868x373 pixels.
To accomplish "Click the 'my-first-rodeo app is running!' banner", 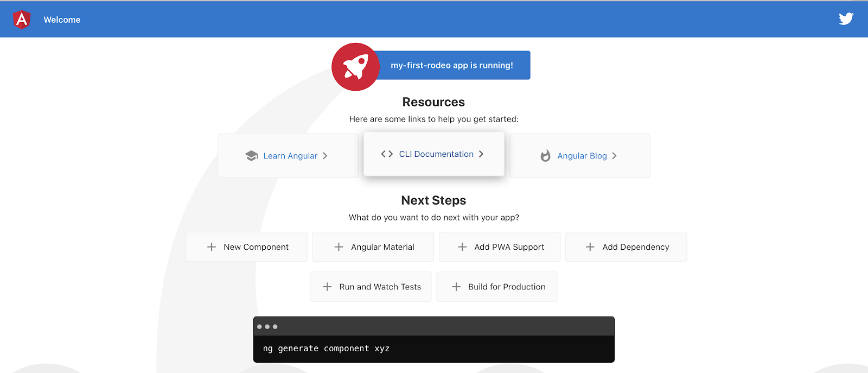I will [451, 65].
